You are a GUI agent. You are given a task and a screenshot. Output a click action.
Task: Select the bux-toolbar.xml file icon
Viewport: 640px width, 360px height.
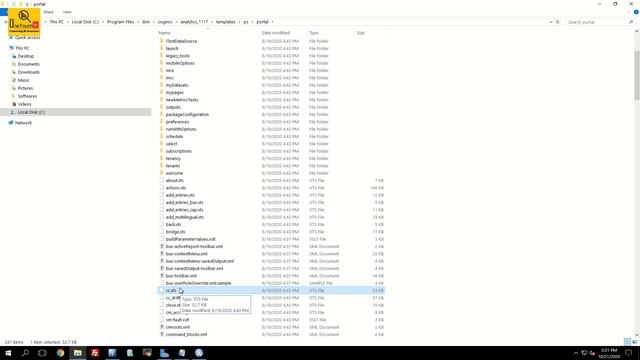coord(162,276)
